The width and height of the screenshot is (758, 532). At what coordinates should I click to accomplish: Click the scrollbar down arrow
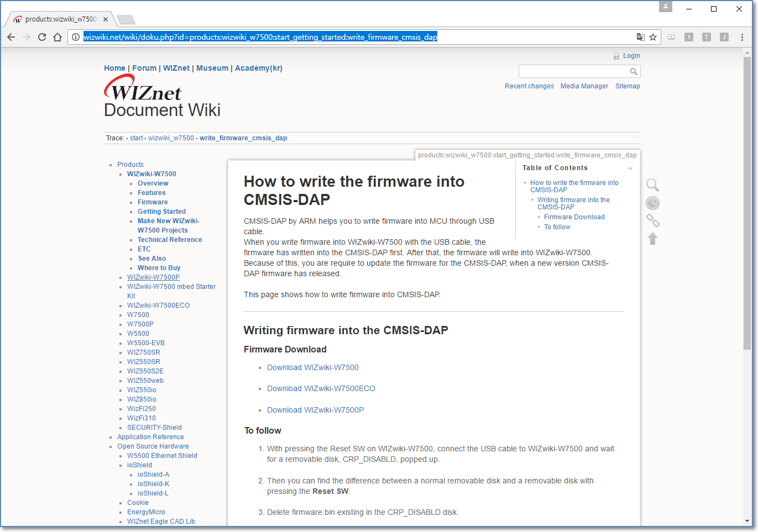pos(747,521)
